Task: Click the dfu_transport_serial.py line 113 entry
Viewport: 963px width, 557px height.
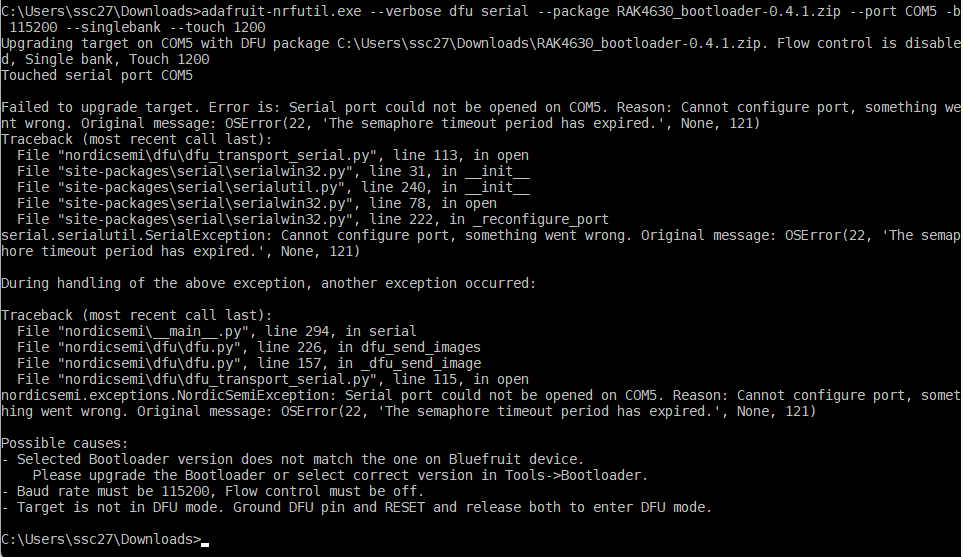Action: click(272, 155)
